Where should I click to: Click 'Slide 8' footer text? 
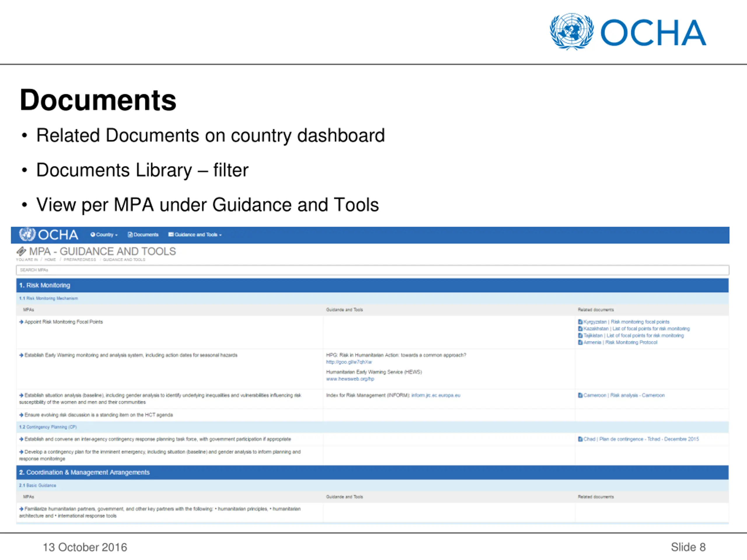[x=688, y=547]
